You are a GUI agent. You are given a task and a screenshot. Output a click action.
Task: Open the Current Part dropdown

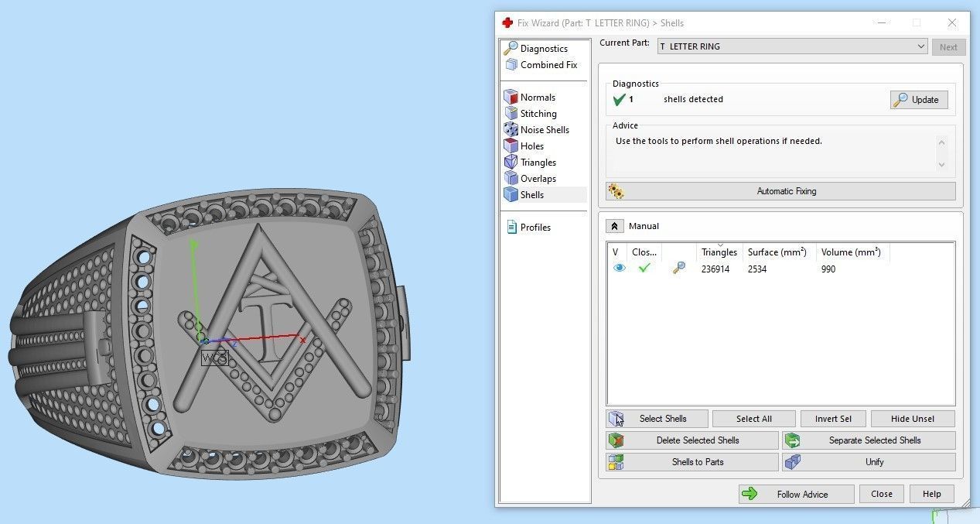point(792,46)
